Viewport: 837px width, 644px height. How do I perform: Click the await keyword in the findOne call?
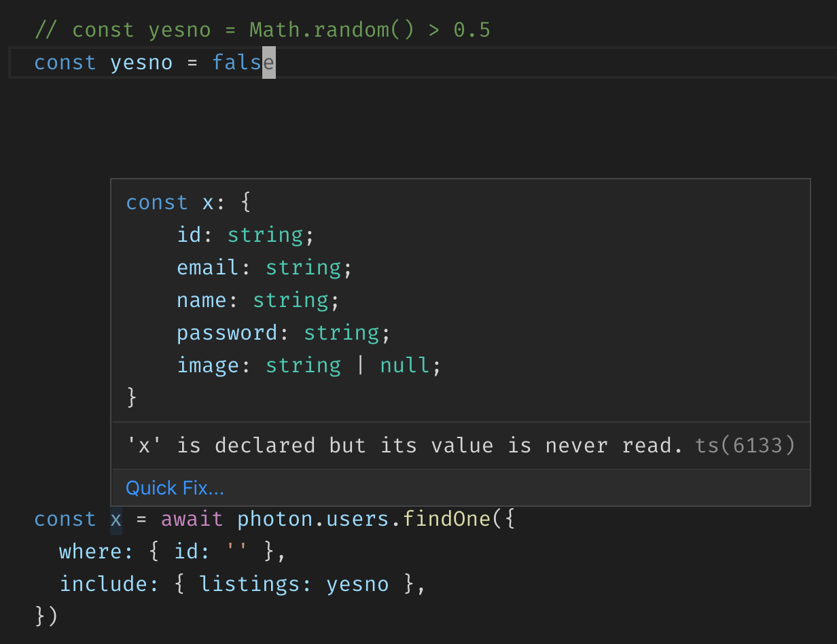click(192, 518)
